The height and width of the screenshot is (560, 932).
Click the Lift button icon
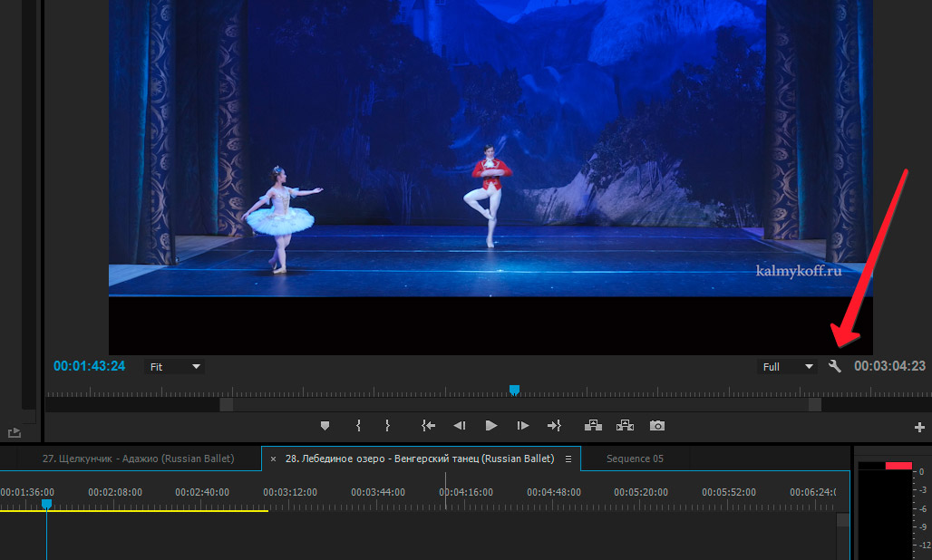[x=593, y=425]
